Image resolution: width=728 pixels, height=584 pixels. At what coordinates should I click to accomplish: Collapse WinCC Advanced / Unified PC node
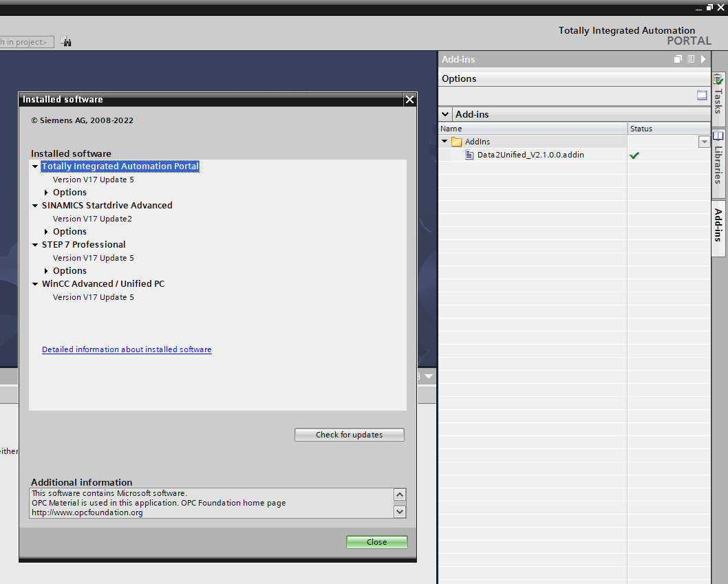(x=35, y=283)
